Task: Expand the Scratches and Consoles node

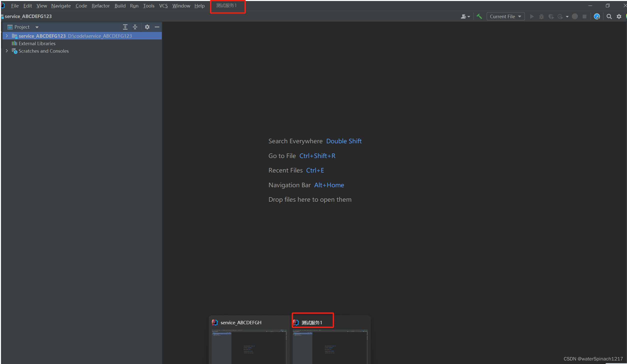Action: [7, 51]
